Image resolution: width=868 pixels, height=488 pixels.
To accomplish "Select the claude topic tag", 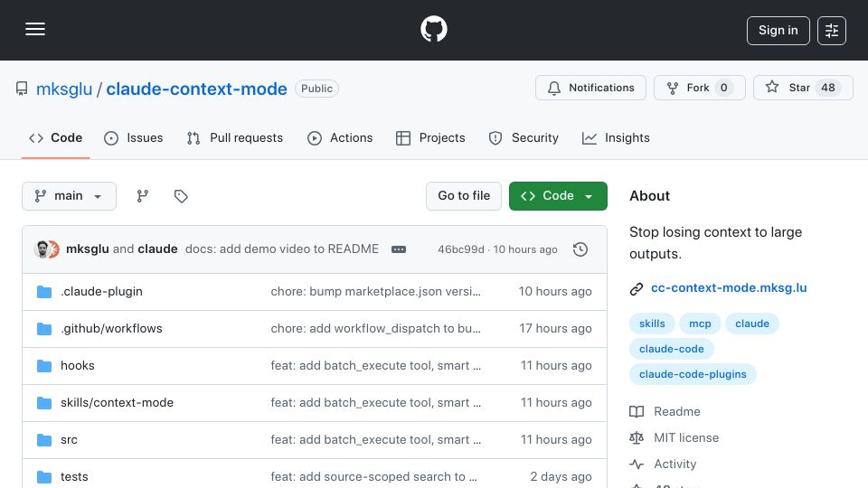I will click(x=751, y=324).
